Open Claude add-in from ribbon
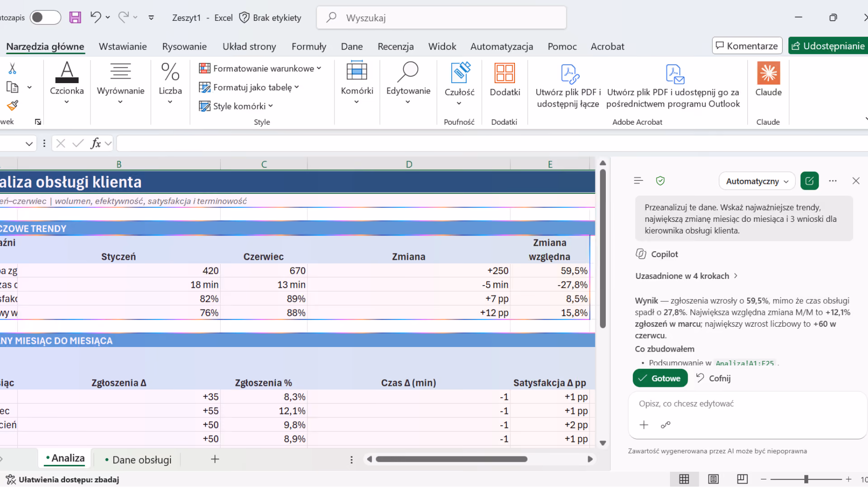The image size is (868, 488). pos(768,80)
